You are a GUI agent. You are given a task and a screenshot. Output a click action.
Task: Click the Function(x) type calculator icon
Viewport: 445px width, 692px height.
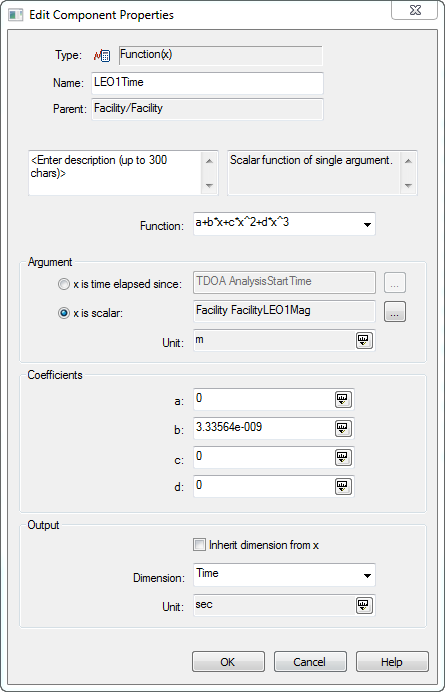point(102,56)
